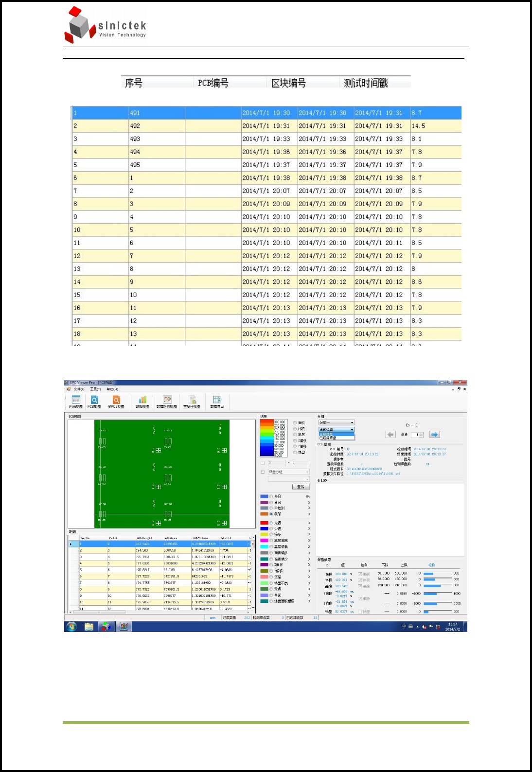The height and width of the screenshot is (772, 532).
Task: Click the 测试时间戳 column header
Action: tap(366, 83)
